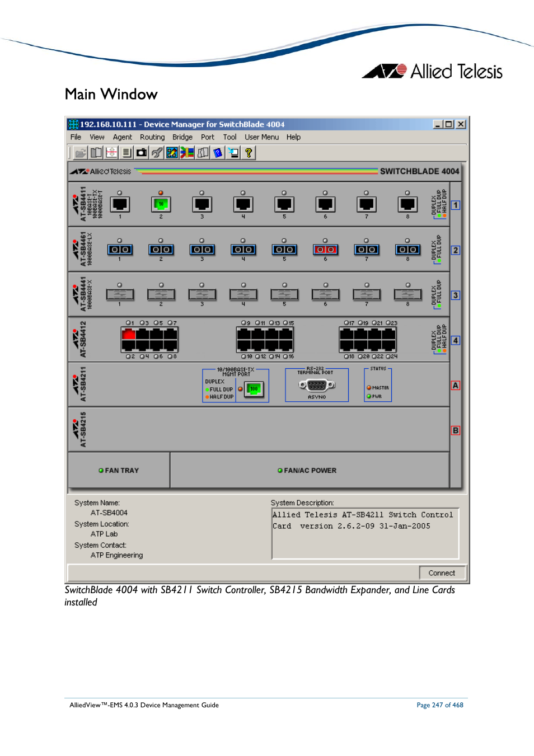Select fiber port 8 on AT-SB4461 card
The width and height of the screenshot is (534, 756).
coord(407,250)
